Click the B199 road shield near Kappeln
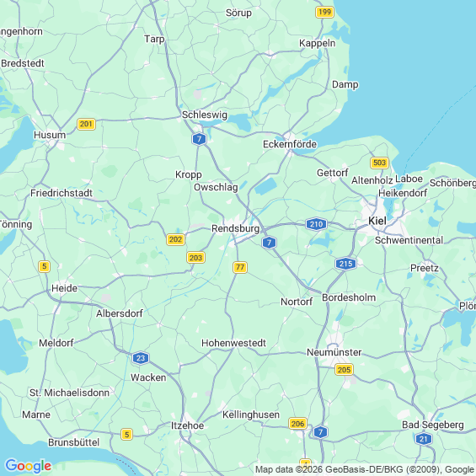This screenshot has width=476, height=476. click(324, 12)
